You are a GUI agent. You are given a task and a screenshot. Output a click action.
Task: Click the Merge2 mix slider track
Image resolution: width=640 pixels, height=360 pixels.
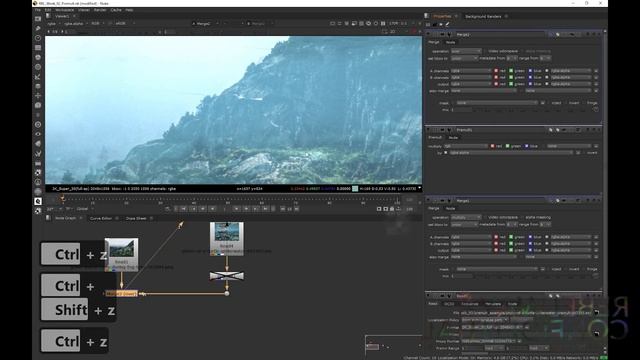click(x=533, y=110)
